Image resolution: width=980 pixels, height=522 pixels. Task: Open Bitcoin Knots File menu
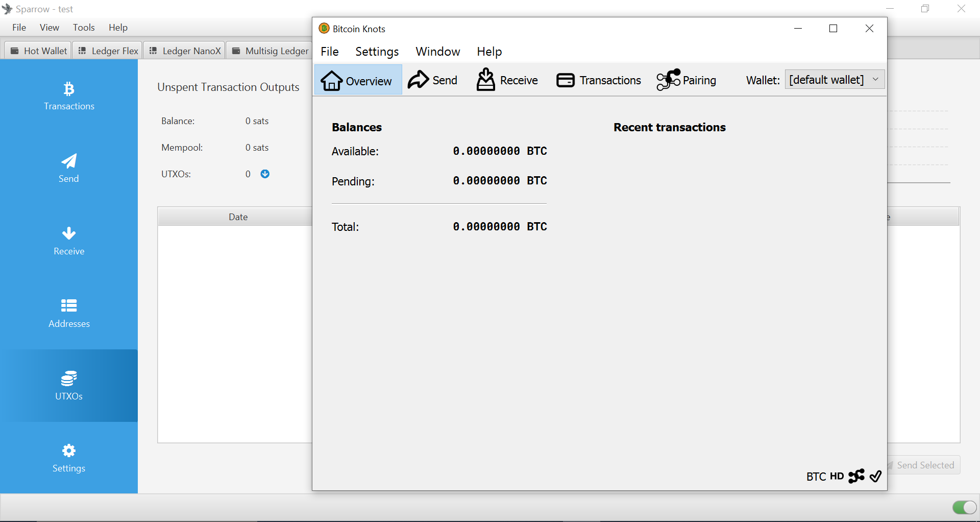tap(330, 52)
